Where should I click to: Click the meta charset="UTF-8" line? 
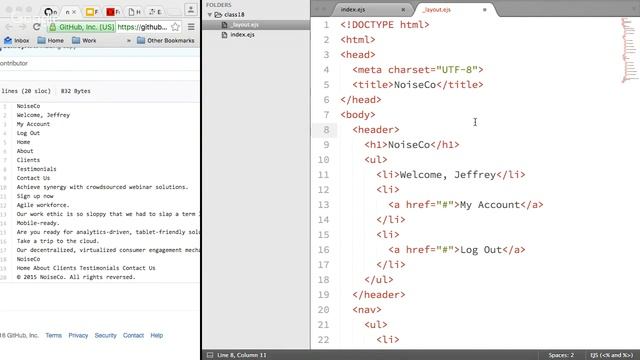pyautogui.click(x=418, y=70)
